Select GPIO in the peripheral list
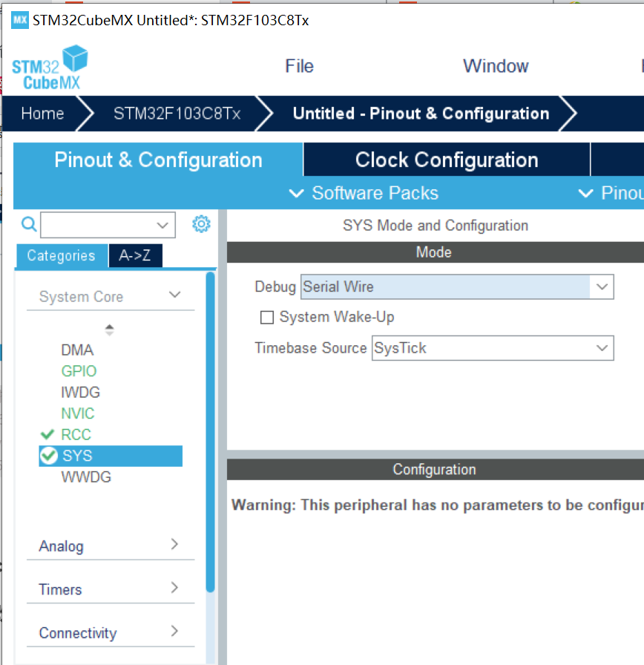The height and width of the screenshot is (665, 644). pos(79,371)
